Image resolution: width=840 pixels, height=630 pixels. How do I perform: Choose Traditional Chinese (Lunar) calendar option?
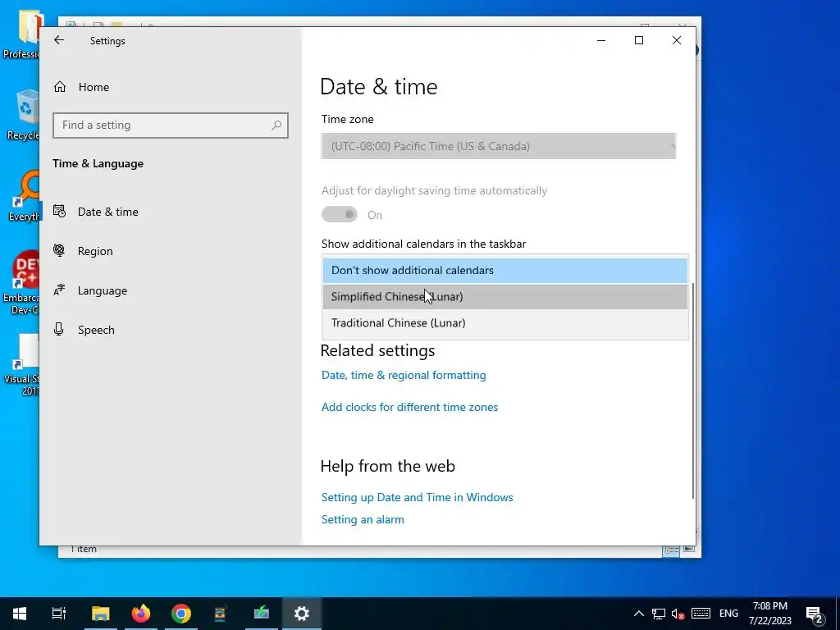tap(504, 322)
